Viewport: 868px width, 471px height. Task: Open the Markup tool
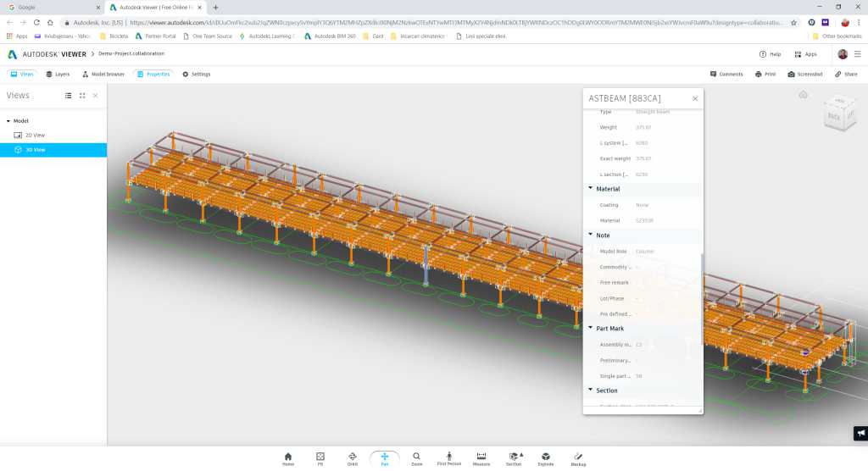(578, 459)
